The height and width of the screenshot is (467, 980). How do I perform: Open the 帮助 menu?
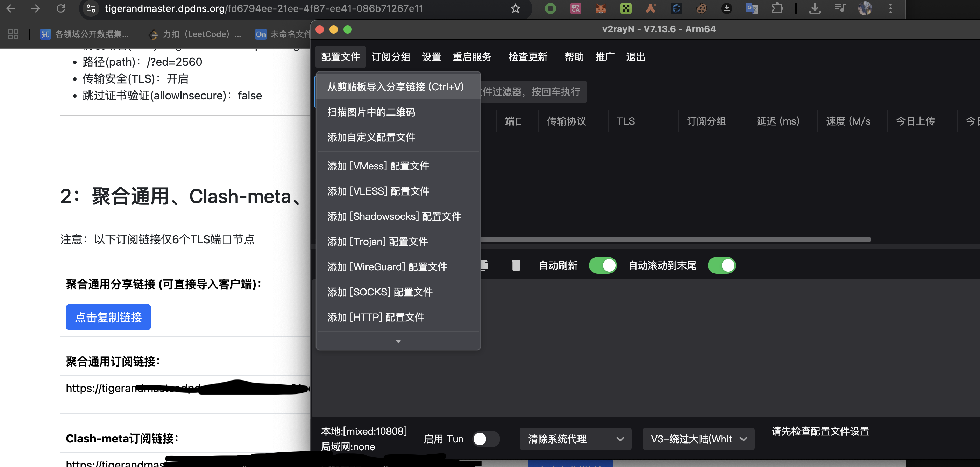coord(574,57)
